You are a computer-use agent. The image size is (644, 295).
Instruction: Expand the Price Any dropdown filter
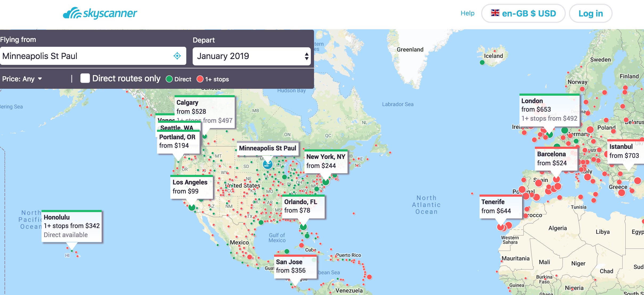pos(21,78)
